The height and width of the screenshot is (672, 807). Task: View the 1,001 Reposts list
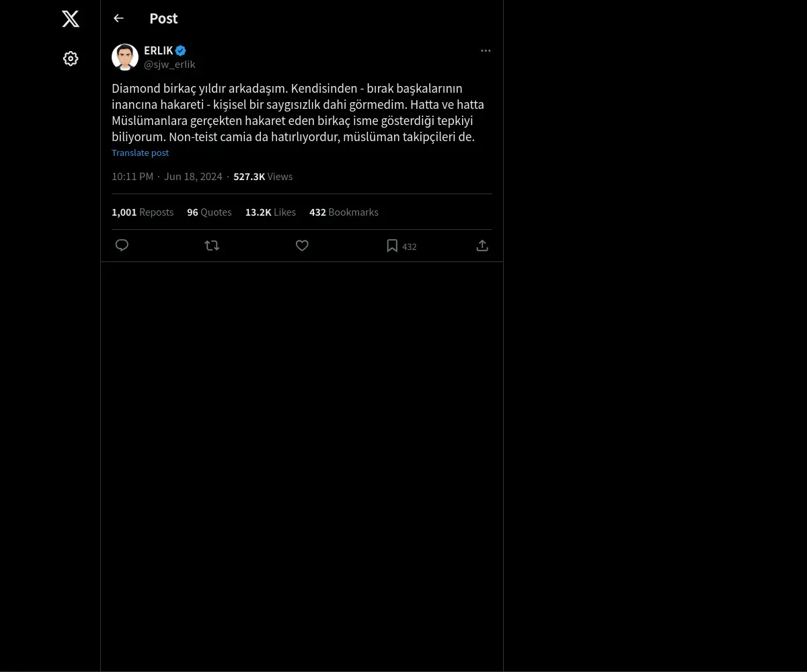143,212
